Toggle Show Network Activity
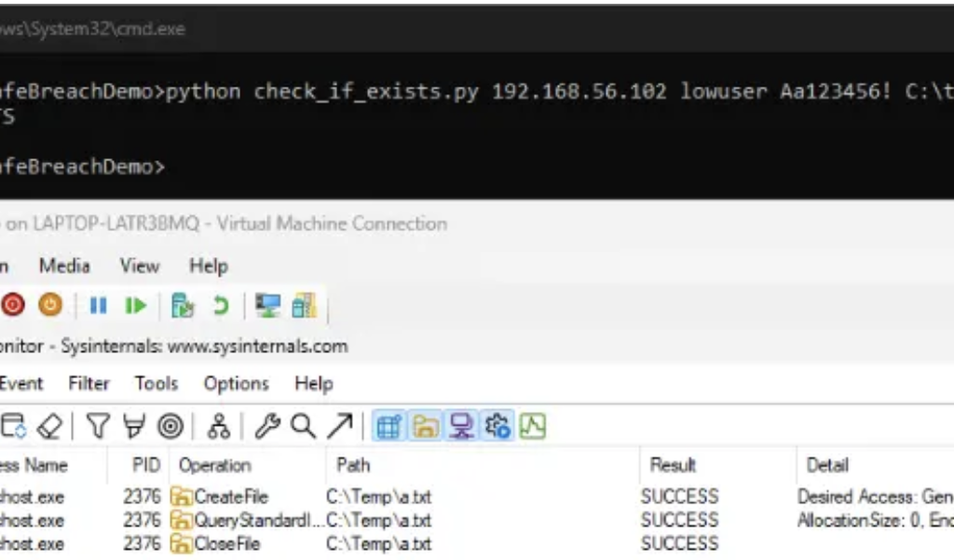 (x=461, y=427)
